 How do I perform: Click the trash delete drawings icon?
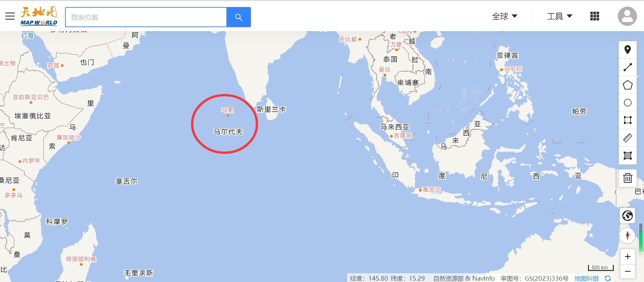coord(628,178)
